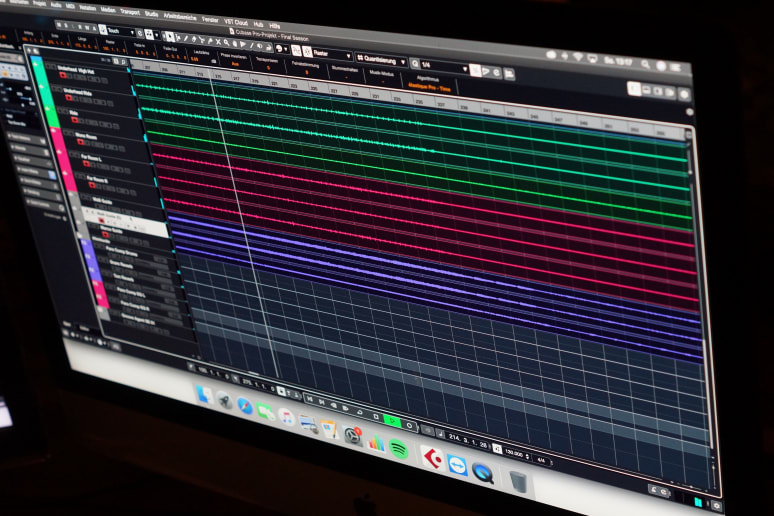Open iTunes from the Dock
This screenshot has width=774, height=516.
coord(287,418)
